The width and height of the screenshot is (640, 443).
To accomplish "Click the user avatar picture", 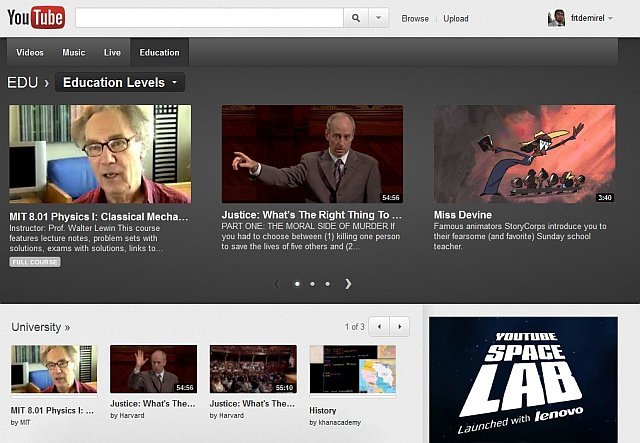I will (x=557, y=18).
